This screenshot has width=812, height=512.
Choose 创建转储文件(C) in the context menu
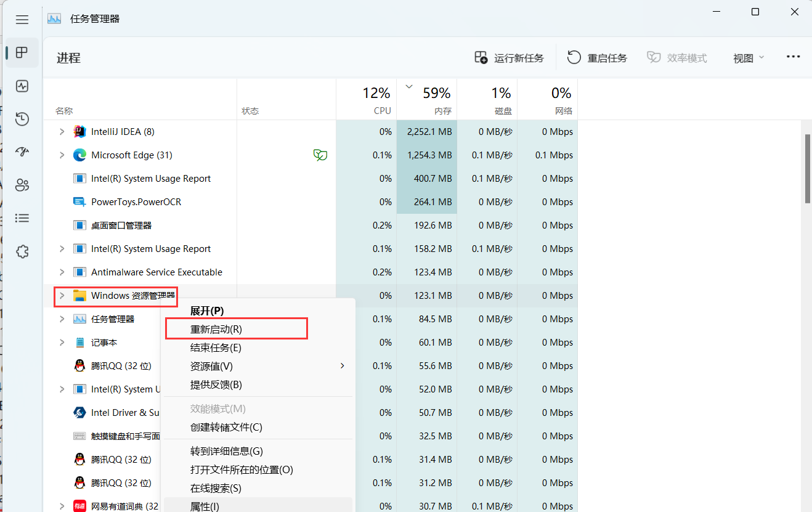click(258, 428)
